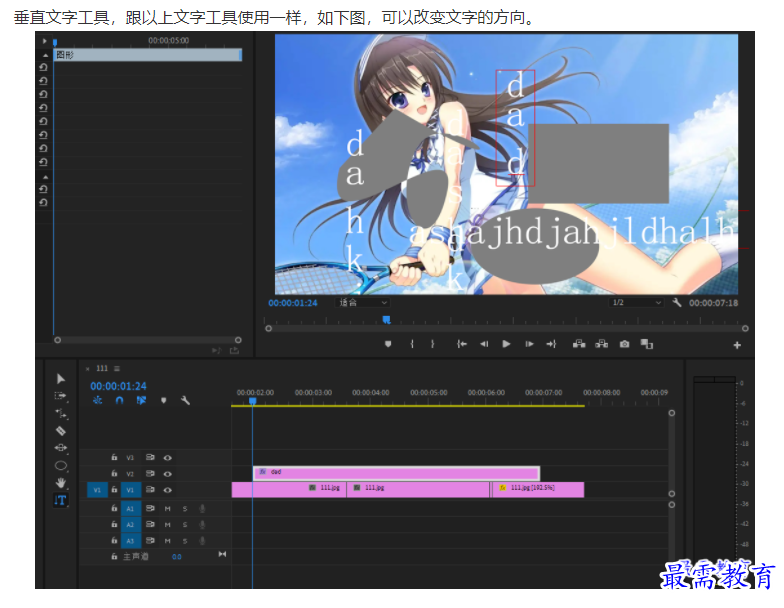Viewport: 784px width, 608px height.
Task: Select the Ripple Edit tool
Action: tap(61, 414)
